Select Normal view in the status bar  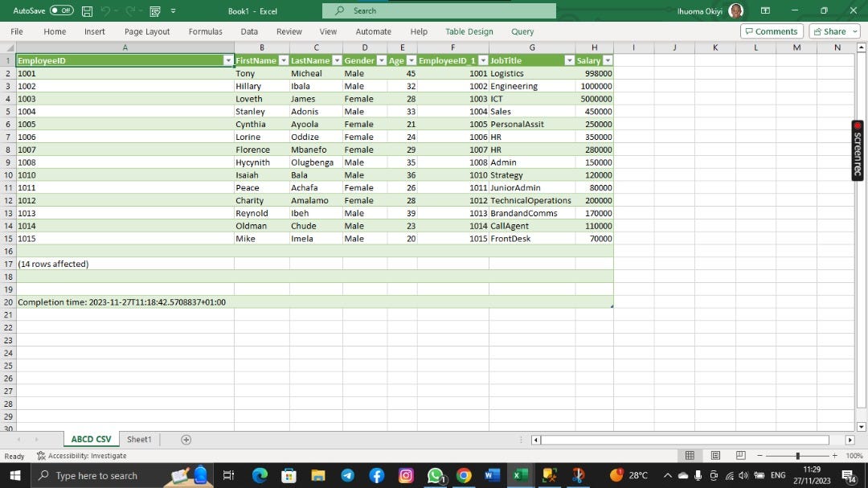click(x=690, y=455)
